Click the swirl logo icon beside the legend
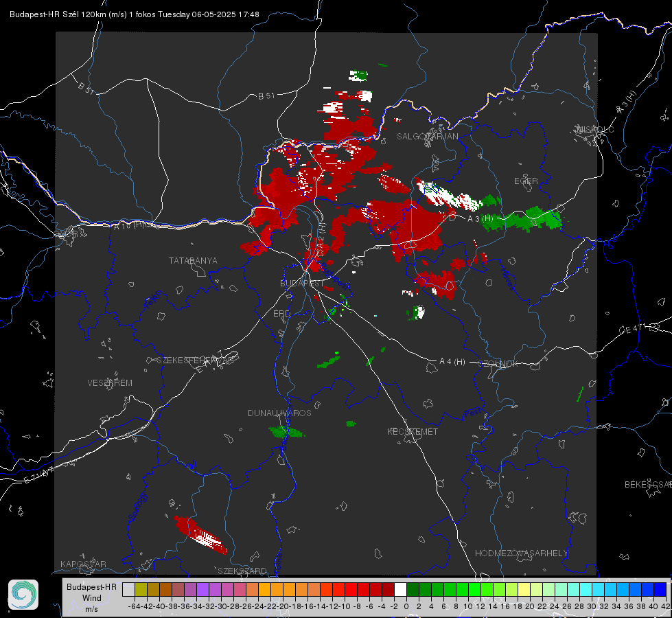This screenshot has width=672, height=618. (x=23, y=595)
